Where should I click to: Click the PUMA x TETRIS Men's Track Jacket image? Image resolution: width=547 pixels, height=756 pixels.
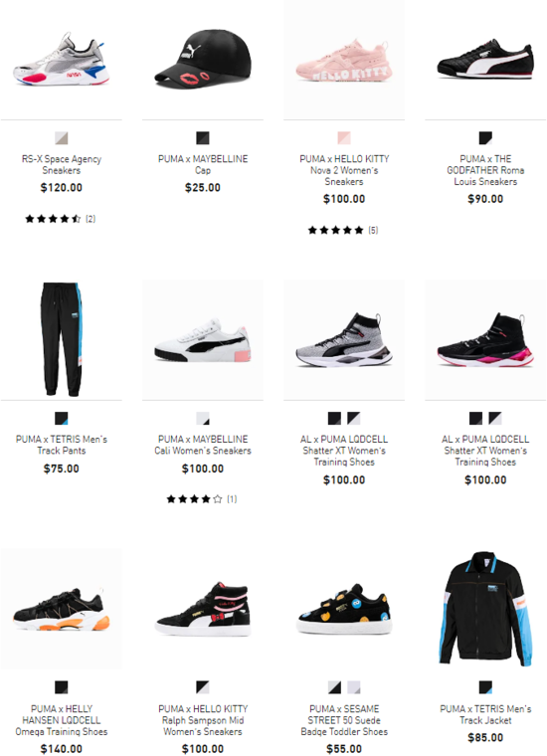[x=485, y=609]
